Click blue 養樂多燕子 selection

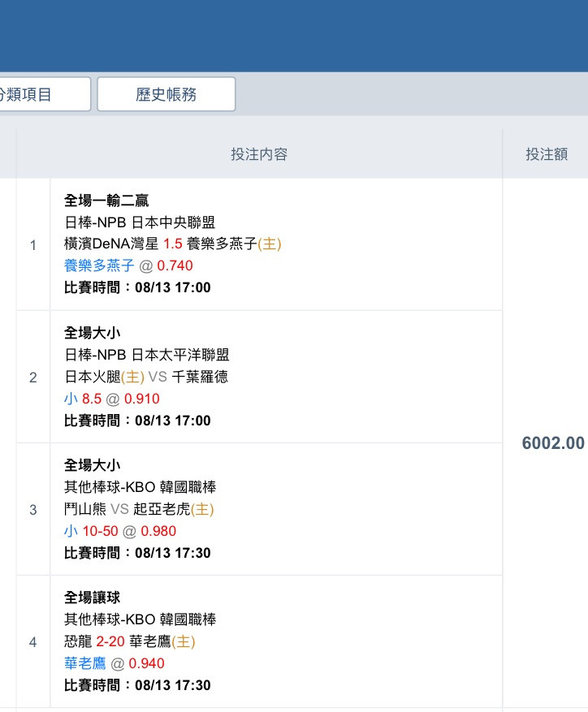[x=99, y=265]
